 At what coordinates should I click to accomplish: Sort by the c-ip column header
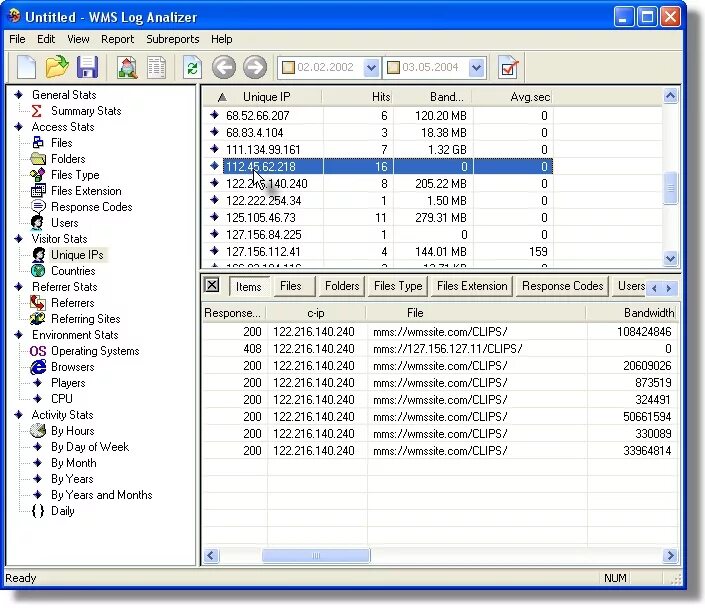pyautogui.click(x=316, y=313)
